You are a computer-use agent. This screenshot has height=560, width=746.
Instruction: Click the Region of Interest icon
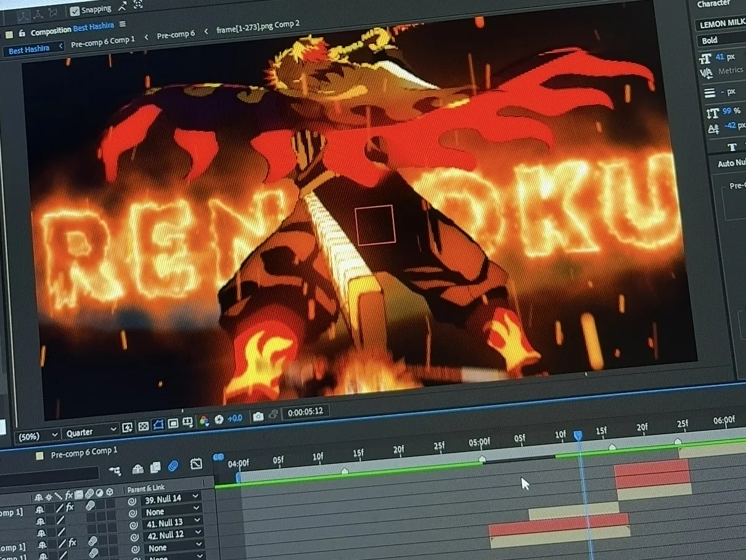173,424
